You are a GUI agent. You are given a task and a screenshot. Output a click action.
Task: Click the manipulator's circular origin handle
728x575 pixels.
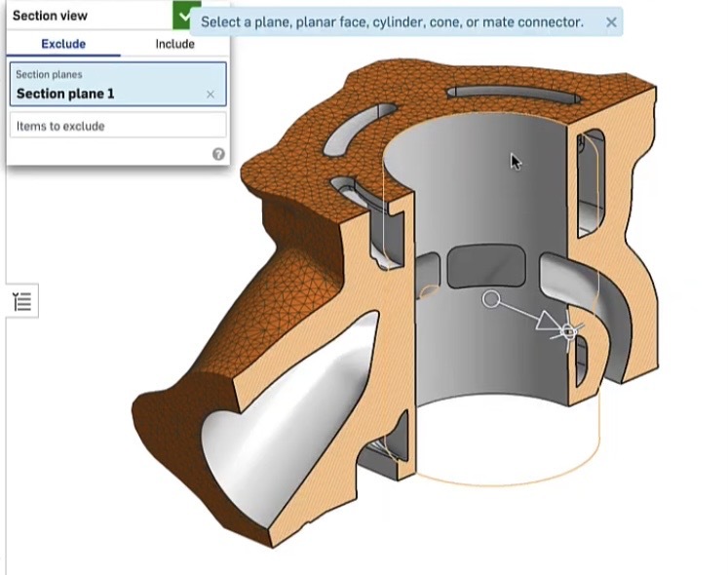[492, 298]
